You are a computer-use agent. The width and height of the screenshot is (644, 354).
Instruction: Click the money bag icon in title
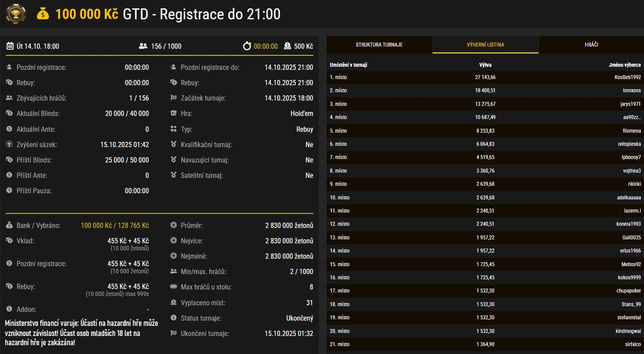[43, 14]
